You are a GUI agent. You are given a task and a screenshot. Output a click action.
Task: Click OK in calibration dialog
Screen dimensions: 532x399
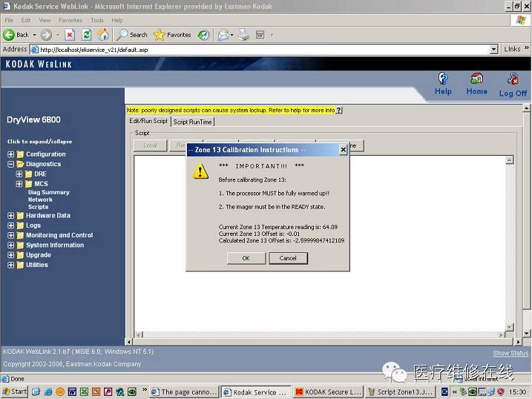click(246, 258)
